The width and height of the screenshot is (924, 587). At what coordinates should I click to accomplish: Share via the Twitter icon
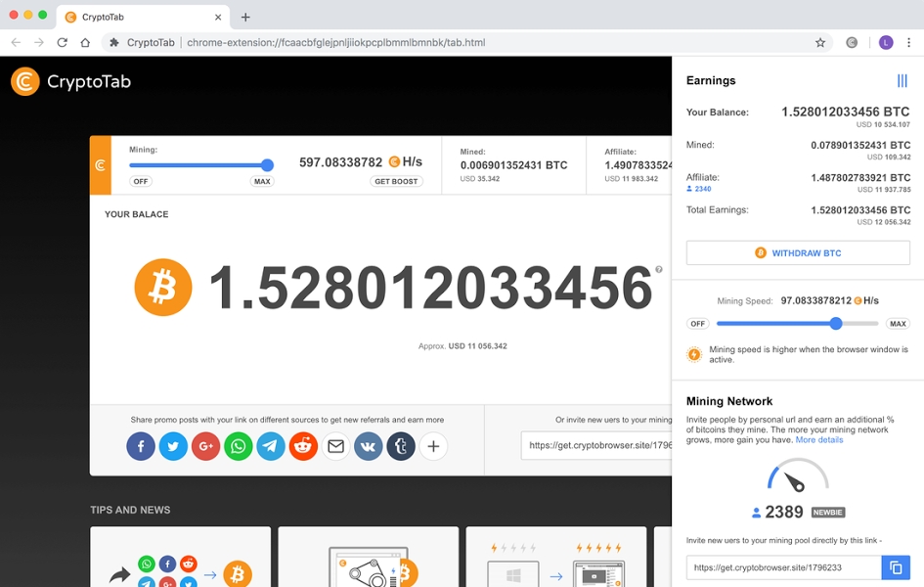[173, 446]
